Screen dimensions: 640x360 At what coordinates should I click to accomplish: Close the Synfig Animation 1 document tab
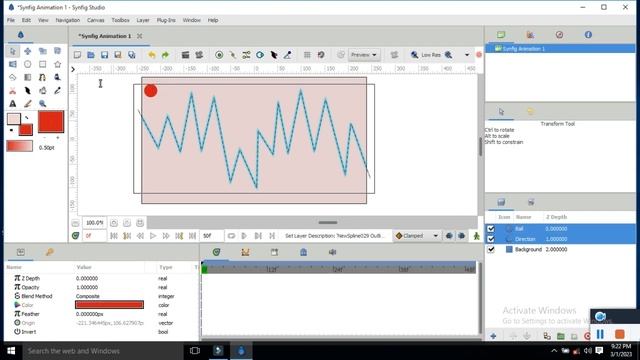click(x=140, y=36)
